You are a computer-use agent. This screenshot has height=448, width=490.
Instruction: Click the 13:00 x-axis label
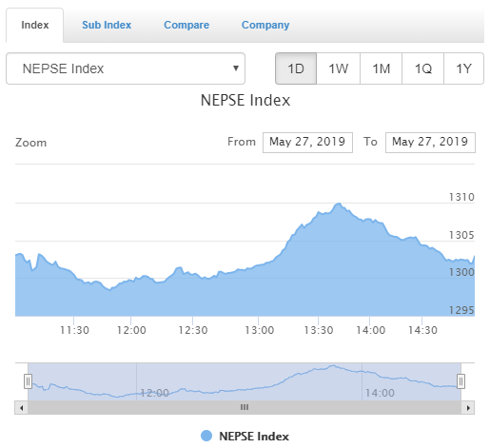(x=259, y=330)
